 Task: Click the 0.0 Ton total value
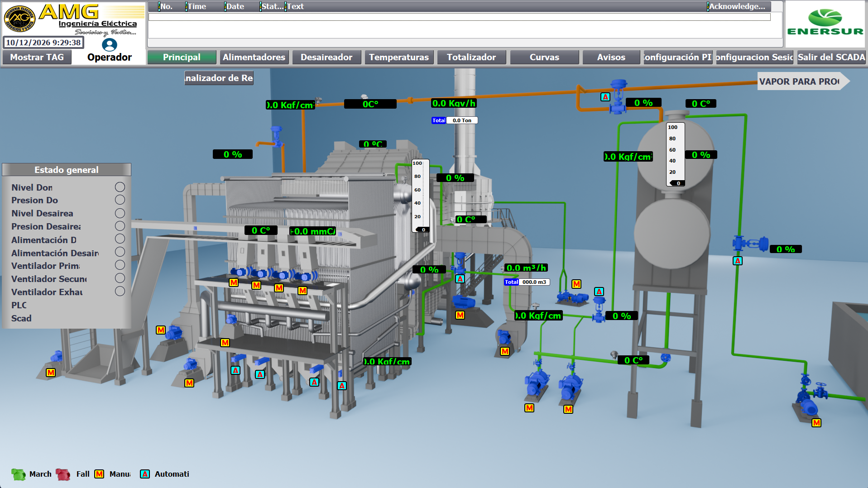(462, 120)
